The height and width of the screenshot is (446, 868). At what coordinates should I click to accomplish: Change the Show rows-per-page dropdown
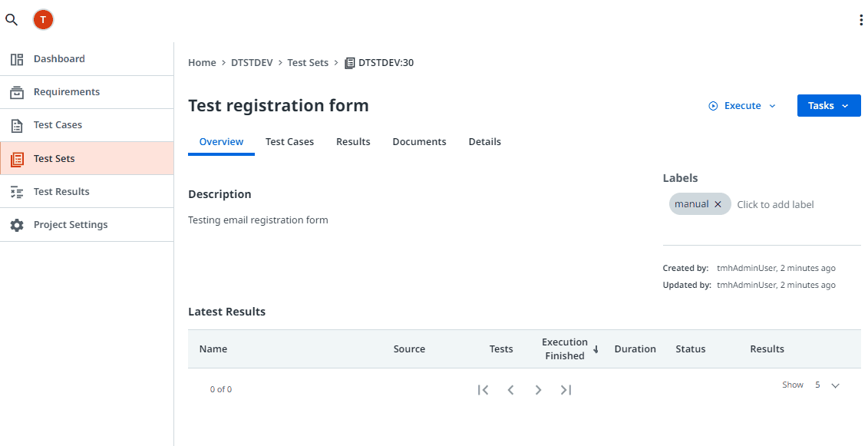pyautogui.click(x=827, y=385)
